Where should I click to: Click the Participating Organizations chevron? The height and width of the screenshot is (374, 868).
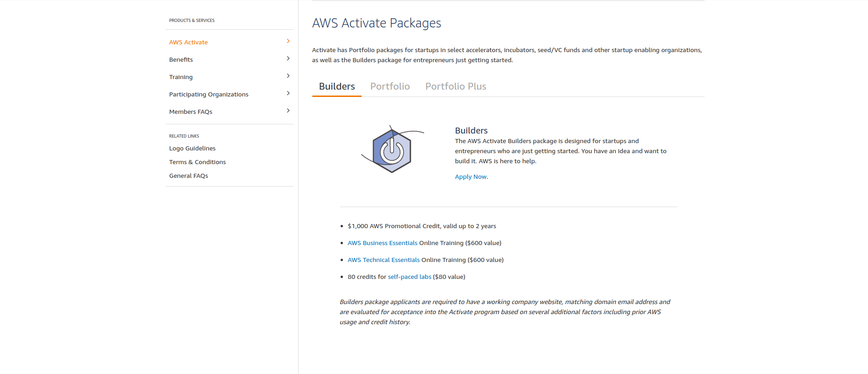pyautogui.click(x=288, y=93)
